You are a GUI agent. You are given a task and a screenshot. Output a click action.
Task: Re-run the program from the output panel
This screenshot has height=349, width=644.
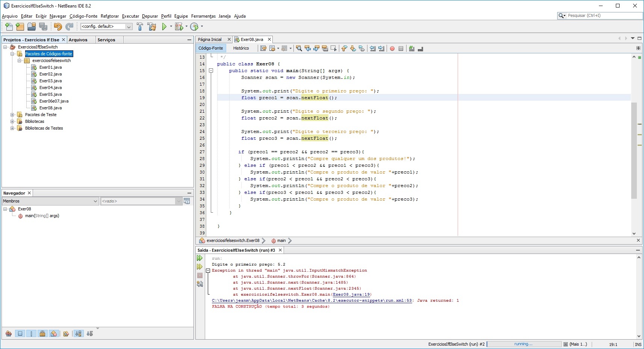(x=200, y=258)
